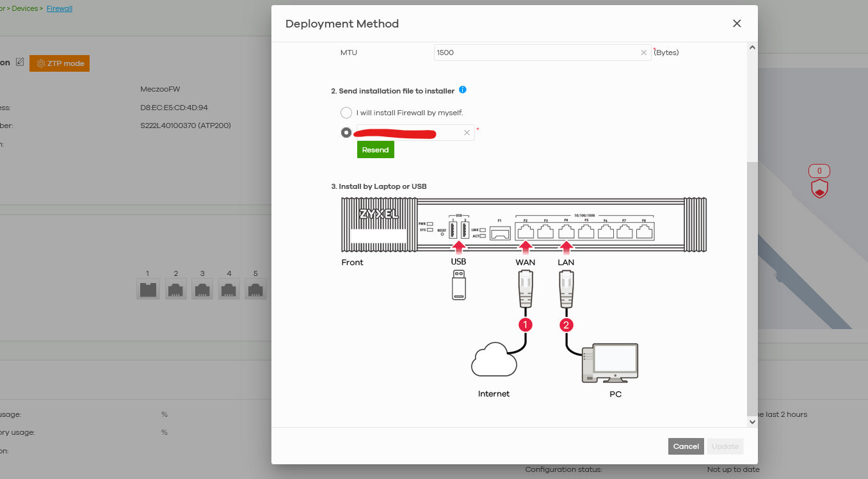Click the Devices breadcrumb item
Image resolution: width=868 pixels, height=479 pixels.
[25, 9]
